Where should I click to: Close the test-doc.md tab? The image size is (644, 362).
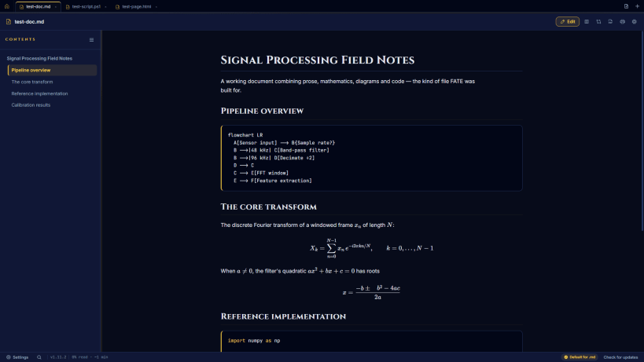click(56, 7)
